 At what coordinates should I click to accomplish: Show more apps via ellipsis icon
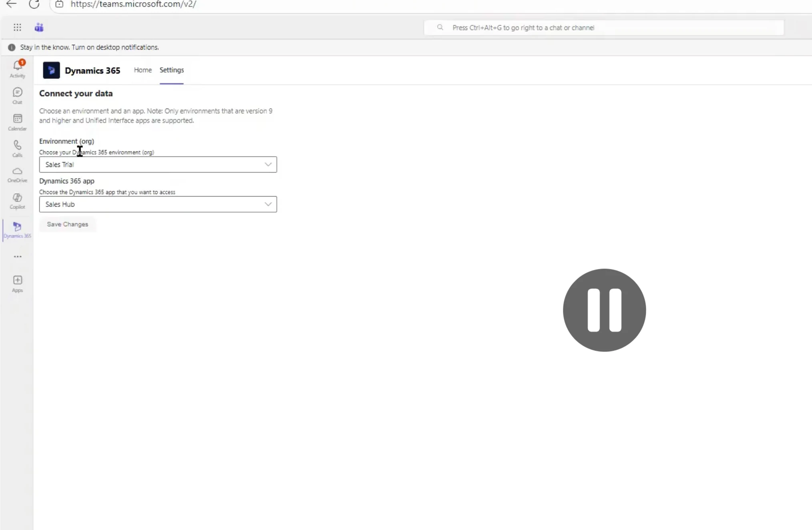18,257
